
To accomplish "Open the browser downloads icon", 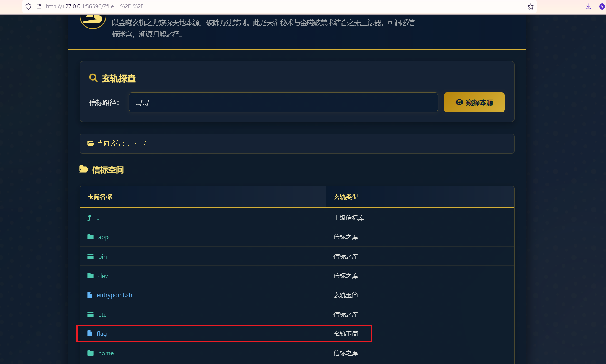I will tap(588, 6).
